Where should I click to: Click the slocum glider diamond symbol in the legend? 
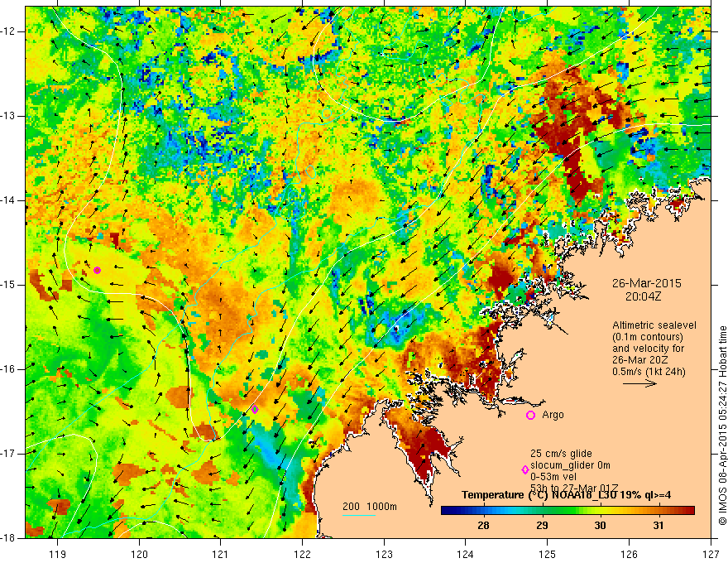[x=525, y=470]
